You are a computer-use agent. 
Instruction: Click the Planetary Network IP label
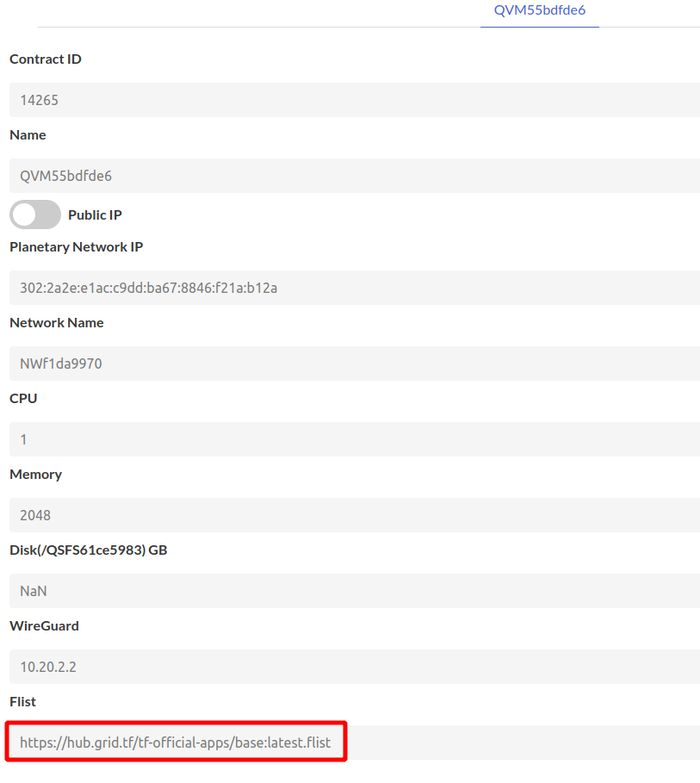pos(76,246)
